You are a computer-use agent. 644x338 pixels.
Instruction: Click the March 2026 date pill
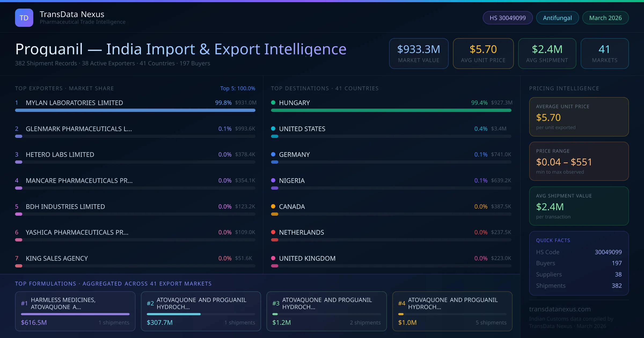[x=605, y=18]
